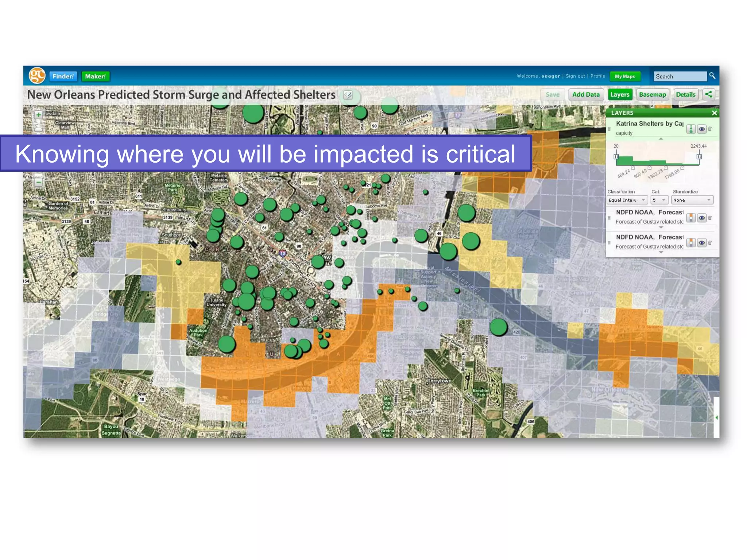
Task: Click the Brechtel Park map label
Action: coord(481,393)
